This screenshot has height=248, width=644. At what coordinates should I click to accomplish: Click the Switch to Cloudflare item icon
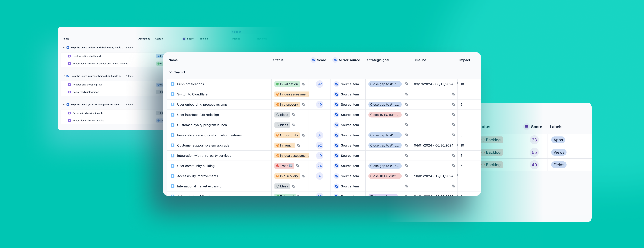click(172, 94)
